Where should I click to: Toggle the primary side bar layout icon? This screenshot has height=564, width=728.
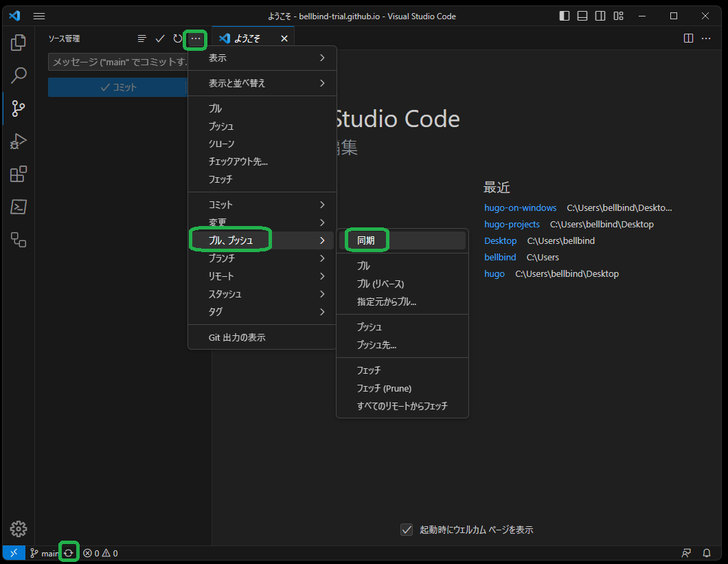click(565, 16)
